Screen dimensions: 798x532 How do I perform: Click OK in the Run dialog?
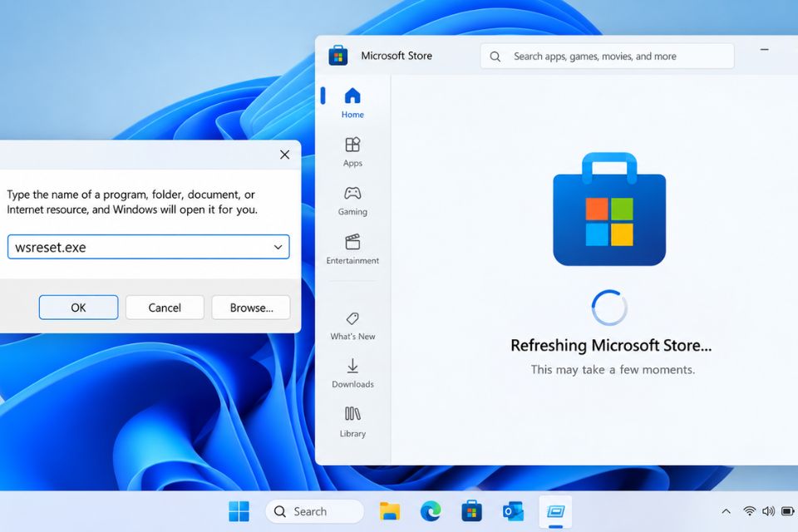[78, 308]
